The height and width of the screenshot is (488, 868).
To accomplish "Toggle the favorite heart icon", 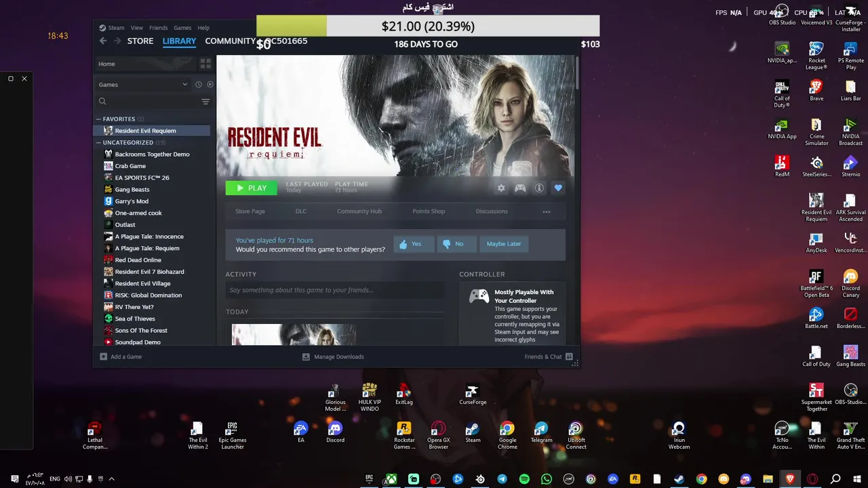I will click(558, 188).
